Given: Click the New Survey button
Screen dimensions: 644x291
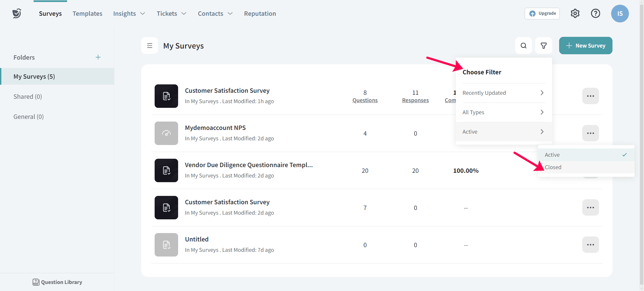Looking at the screenshot, I should tap(585, 46).
